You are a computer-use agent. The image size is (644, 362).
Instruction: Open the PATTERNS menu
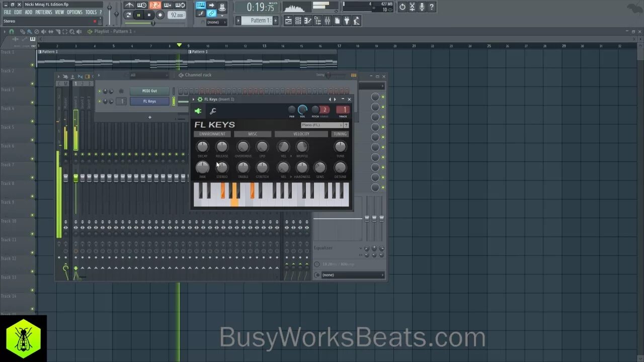point(44,12)
